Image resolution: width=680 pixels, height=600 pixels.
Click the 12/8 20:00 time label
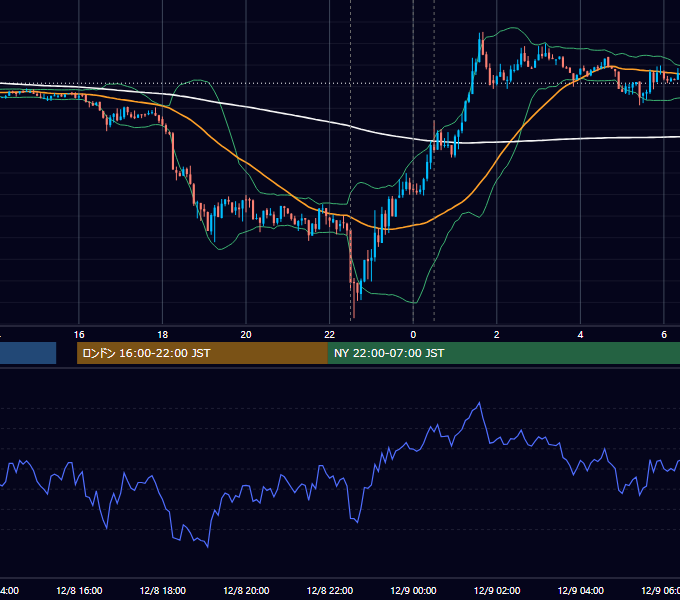[x=246, y=590]
